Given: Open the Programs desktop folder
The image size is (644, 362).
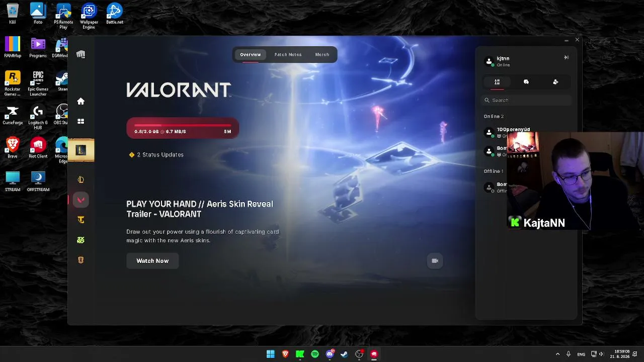Looking at the screenshot, I should (x=38, y=47).
